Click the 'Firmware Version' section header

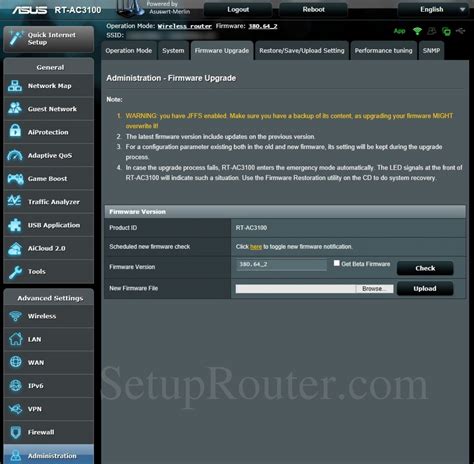click(x=137, y=212)
